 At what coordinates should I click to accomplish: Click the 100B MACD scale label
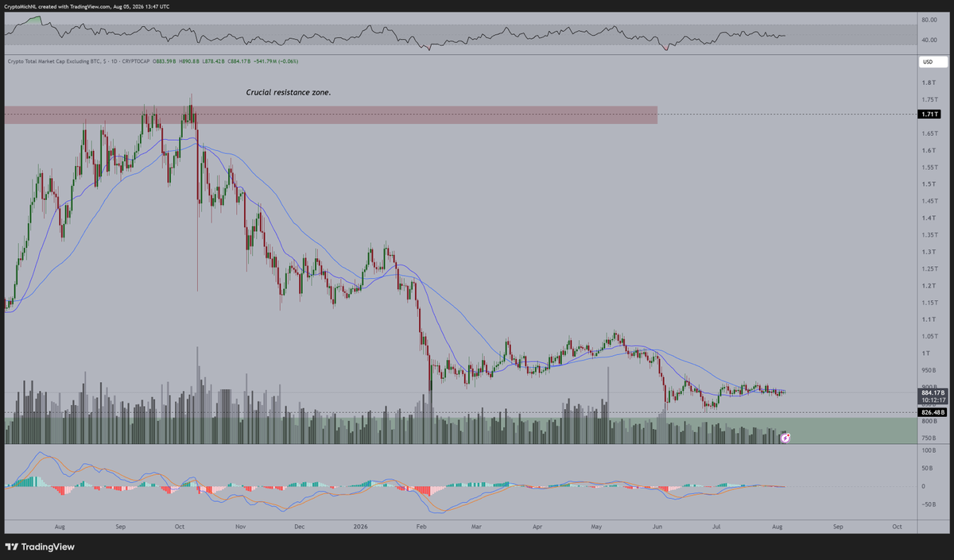[929, 450]
